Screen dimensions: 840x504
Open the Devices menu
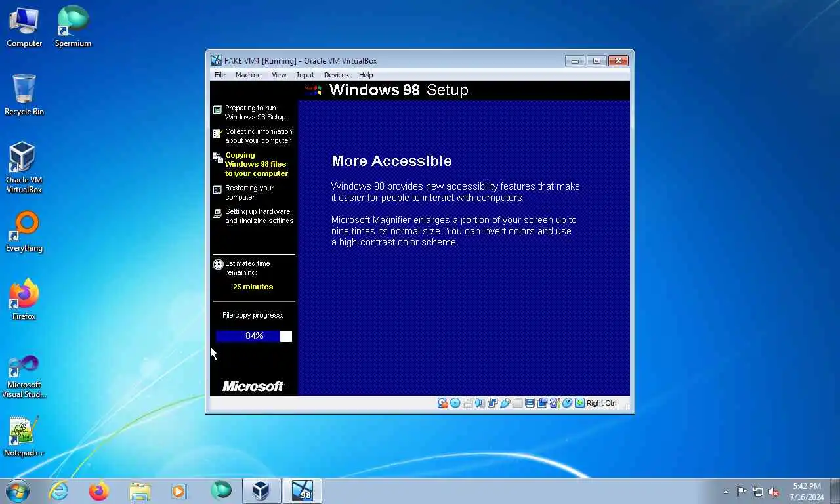(336, 75)
